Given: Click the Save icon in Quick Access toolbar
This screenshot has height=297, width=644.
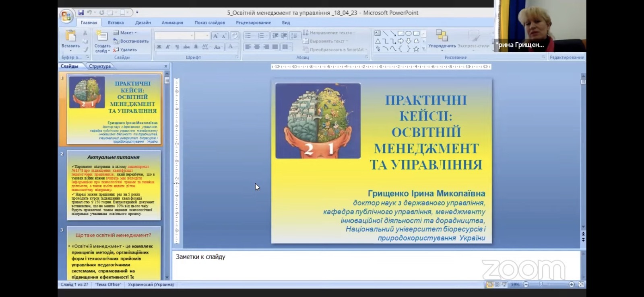Looking at the screenshot, I should (81, 13).
